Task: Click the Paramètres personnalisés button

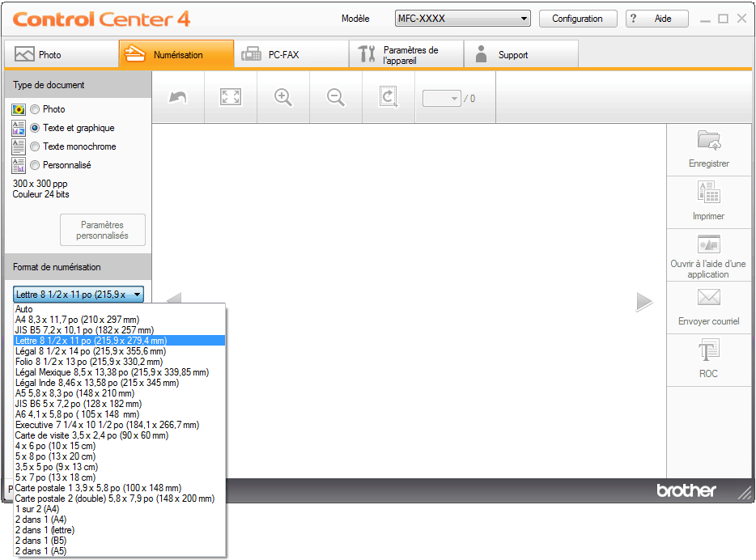Action: 102,230
